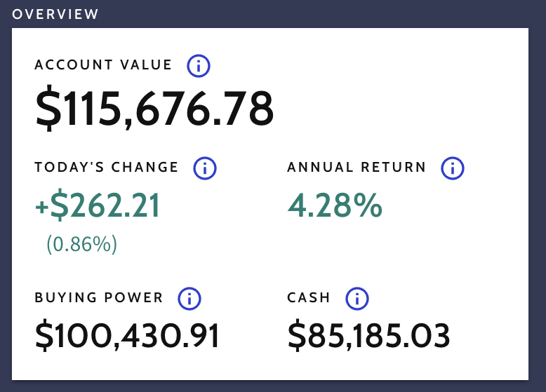Open the Cash info icon
Screen dimensions: 546x392
tap(357, 299)
